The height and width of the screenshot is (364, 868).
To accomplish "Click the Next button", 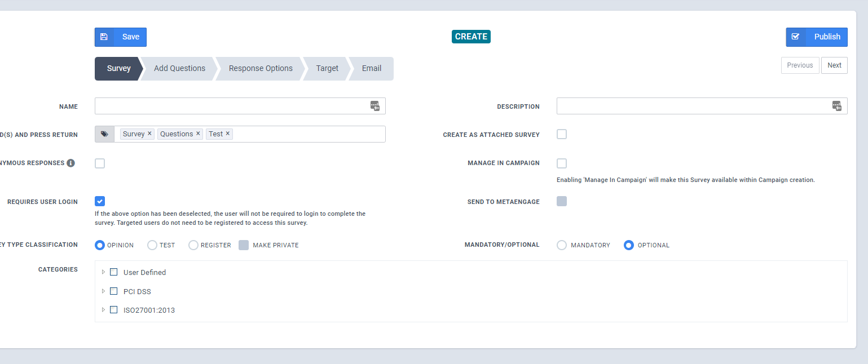I will (x=835, y=65).
